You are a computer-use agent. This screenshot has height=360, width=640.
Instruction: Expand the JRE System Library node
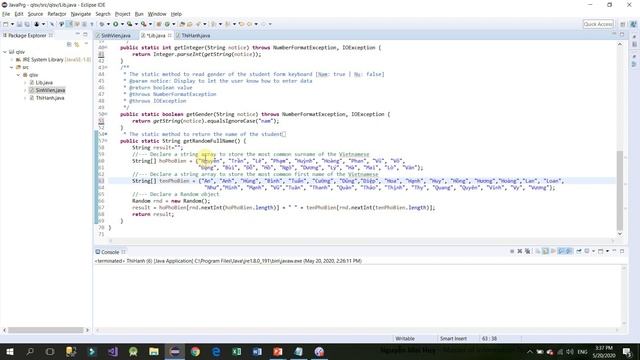[11, 60]
